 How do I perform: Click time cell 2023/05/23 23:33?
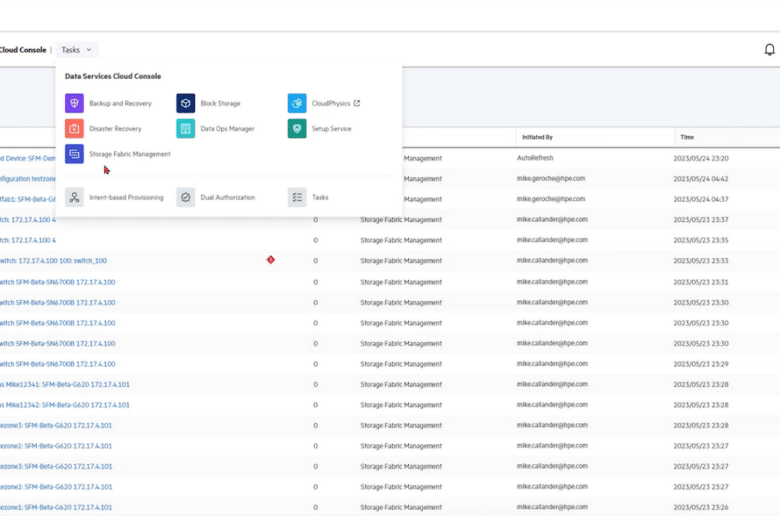(701, 260)
